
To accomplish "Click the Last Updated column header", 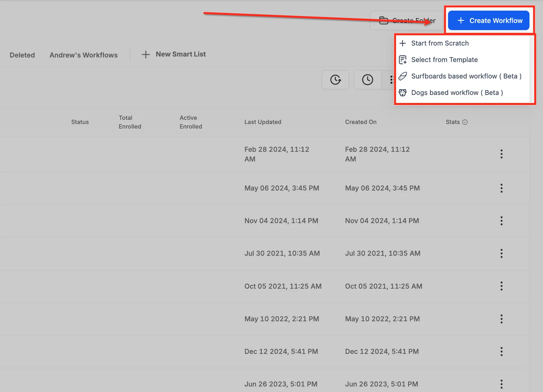I will point(263,122).
